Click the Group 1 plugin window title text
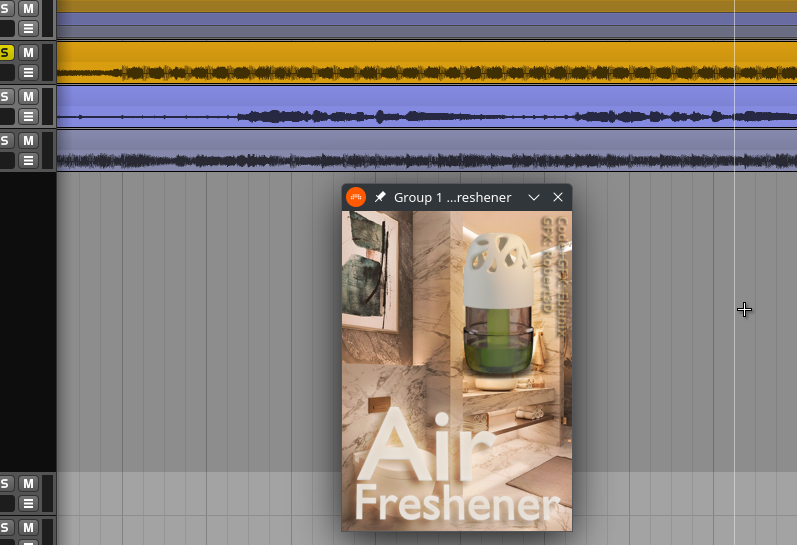Image resolution: width=797 pixels, height=545 pixels. tap(452, 197)
